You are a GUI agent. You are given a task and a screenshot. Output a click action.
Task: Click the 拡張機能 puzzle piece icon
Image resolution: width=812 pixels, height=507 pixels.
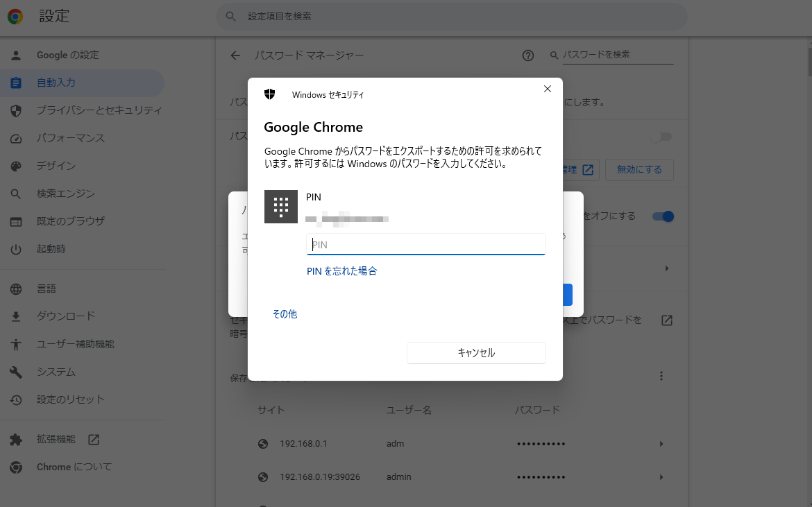(x=16, y=440)
